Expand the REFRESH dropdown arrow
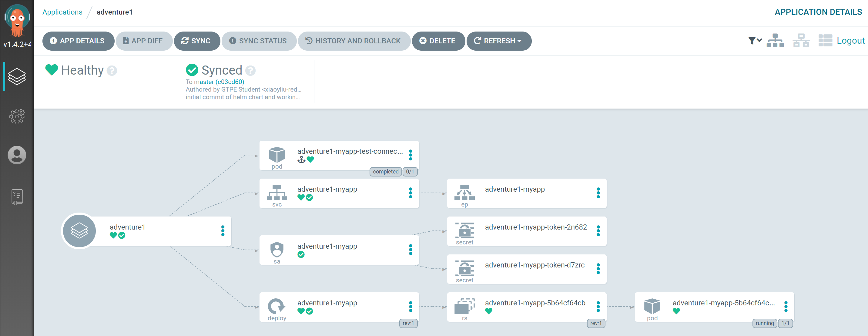This screenshot has width=868, height=336. coord(519,41)
